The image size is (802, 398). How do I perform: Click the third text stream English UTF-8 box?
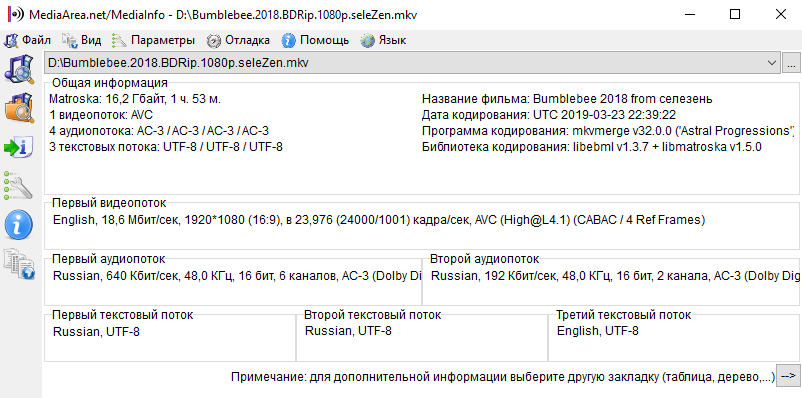(x=674, y=337)
